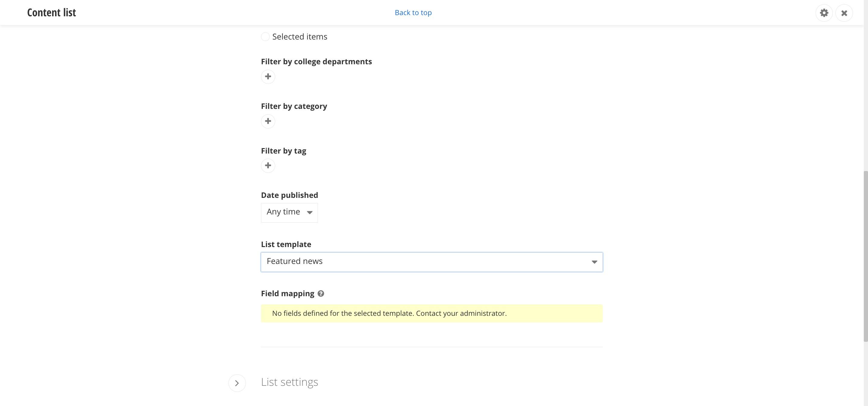The width and height of the screenshot is (868, 406).
Task: Click the Featured news dropdown caret
Action: (x=594, y=262)
